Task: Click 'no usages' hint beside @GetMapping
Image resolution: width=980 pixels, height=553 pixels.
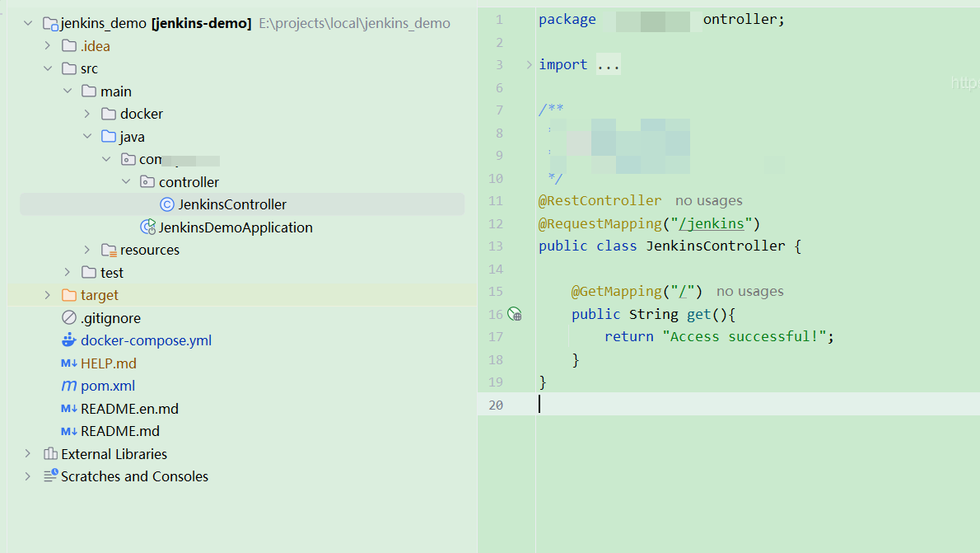Action: [x=750, y=292]
